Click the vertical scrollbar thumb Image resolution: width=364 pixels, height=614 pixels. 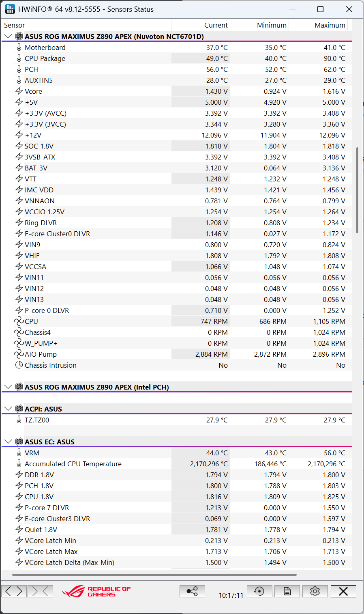tap(357, 190)
